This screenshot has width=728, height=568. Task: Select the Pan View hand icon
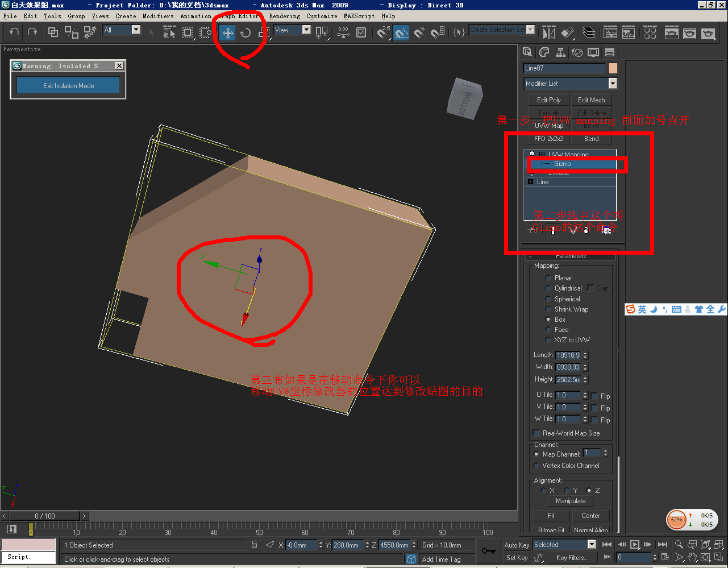[x=692, y=558]
